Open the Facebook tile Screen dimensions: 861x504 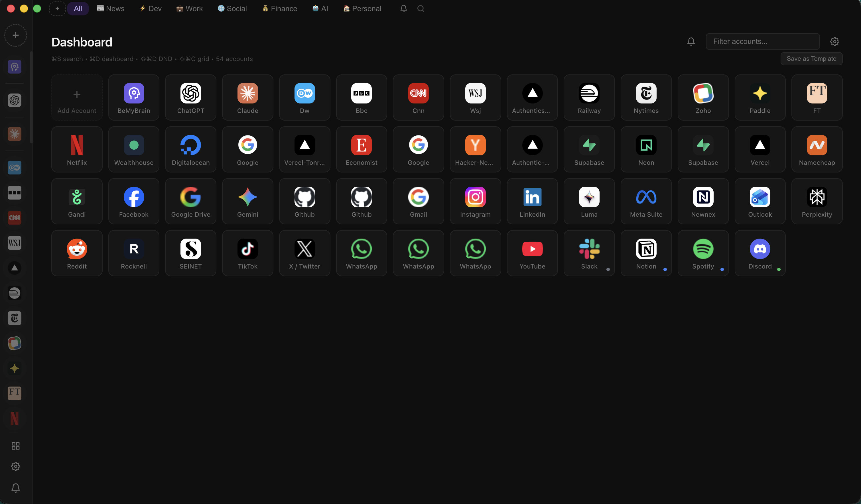[x=134, y=201]
